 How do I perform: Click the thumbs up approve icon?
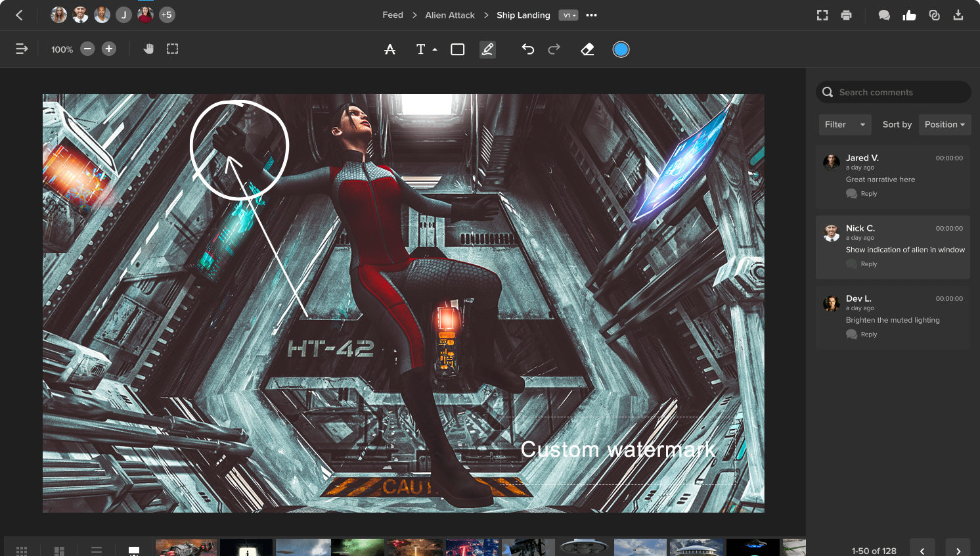pos(909,15)
